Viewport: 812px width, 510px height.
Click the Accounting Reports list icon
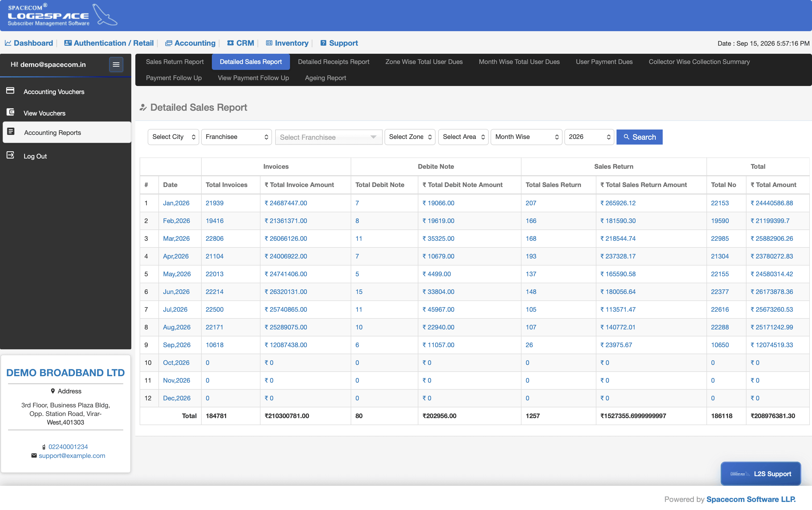(11, 132)
